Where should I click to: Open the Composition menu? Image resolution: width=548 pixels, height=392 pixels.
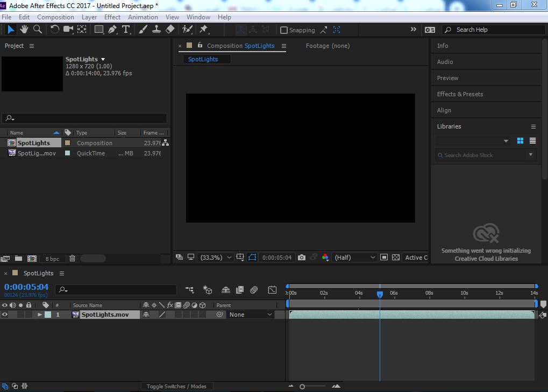(x=55, y=17)
